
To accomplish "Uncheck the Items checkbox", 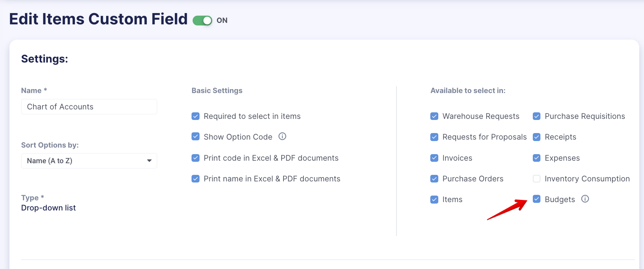I will [x=434, y=200].
